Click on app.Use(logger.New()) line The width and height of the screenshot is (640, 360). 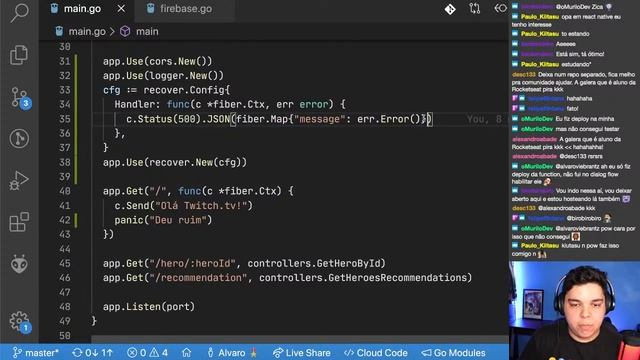point(163,76)
